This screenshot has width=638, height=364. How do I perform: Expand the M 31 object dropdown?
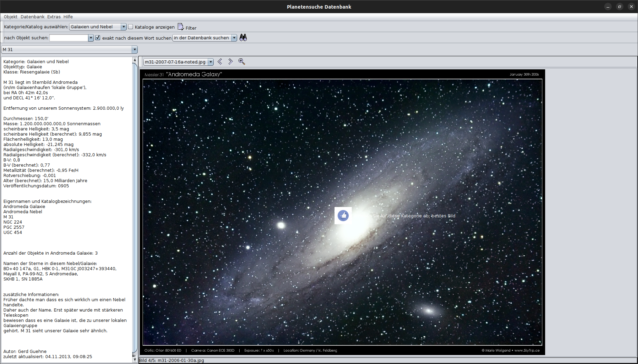(135, 50)
